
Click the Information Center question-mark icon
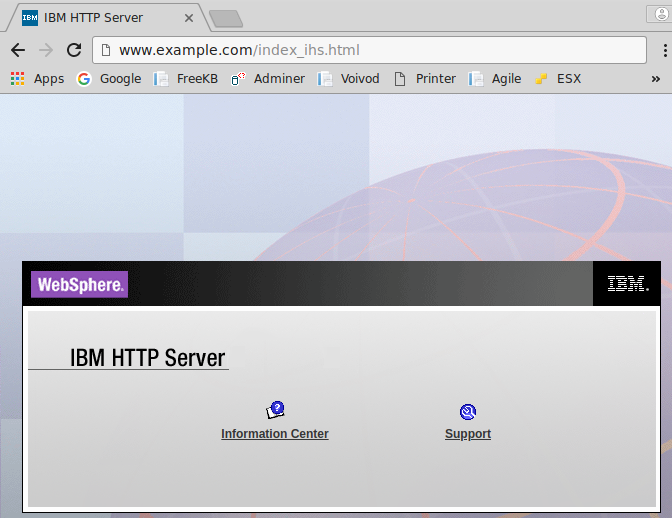tap(275, 410)
